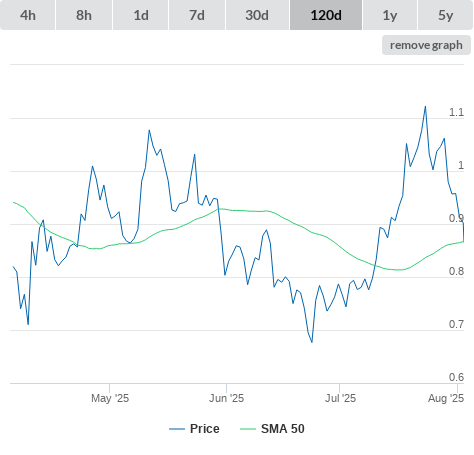Click the blue Price legend line marker
Screen dimensions: 474x455
click(x=177, y=429)
